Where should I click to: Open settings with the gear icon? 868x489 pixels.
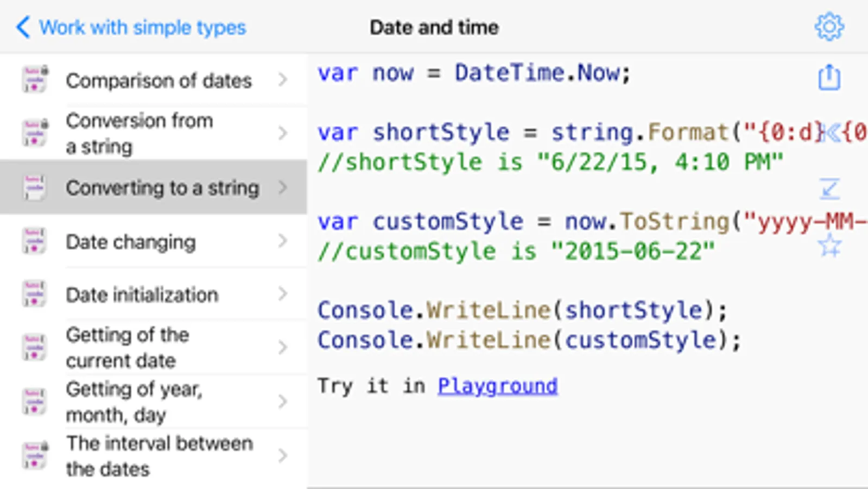coord(829,27)
